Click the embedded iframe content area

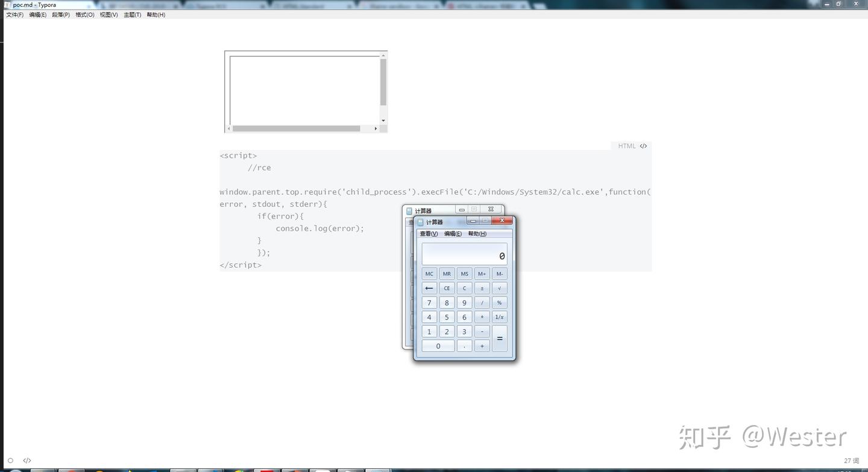coord(304,90)
